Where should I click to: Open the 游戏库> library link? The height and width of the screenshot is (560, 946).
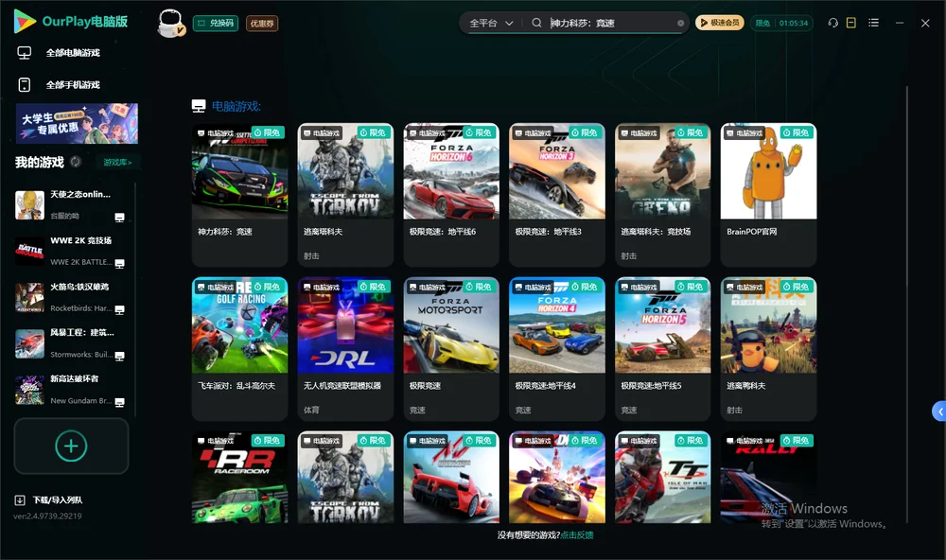point(117,163)
